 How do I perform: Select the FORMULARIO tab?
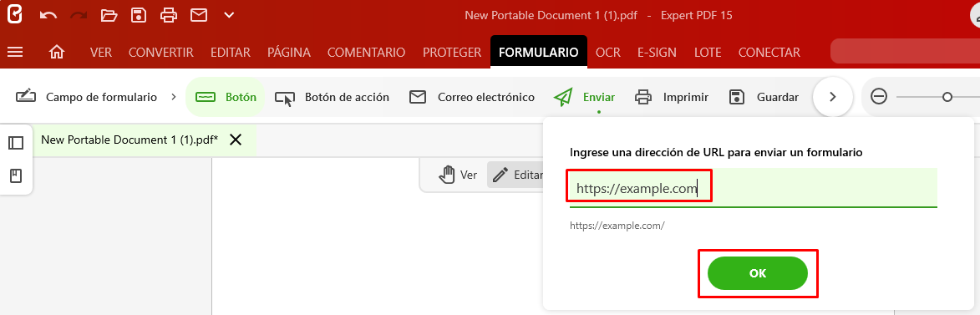539,53
